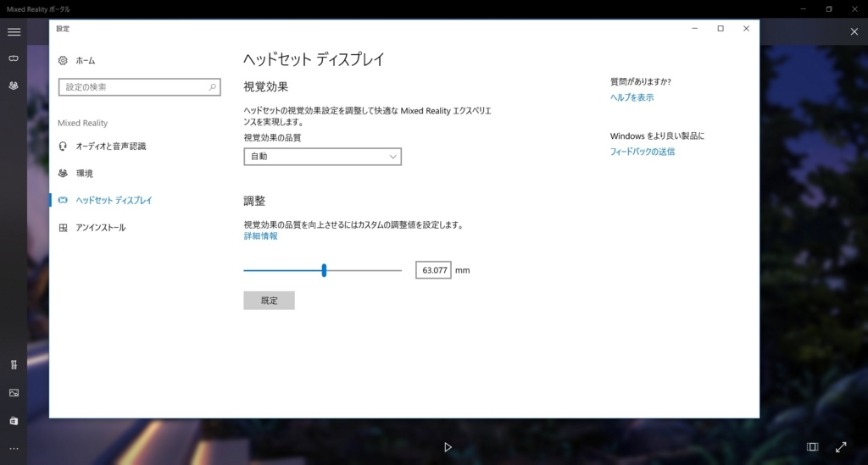
Task: Click the 既定 button
Action: pos(269,300)
